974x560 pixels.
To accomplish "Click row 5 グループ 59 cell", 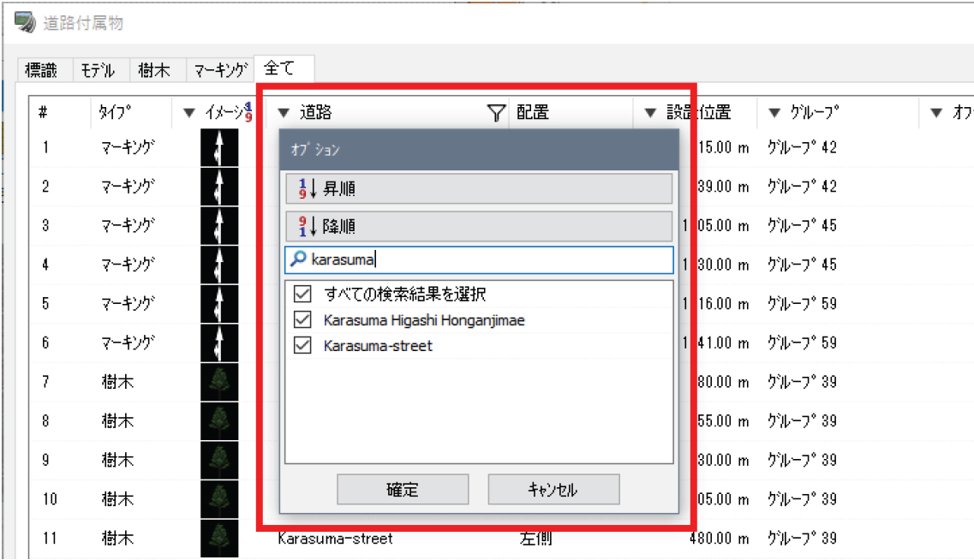I will 803,304.
